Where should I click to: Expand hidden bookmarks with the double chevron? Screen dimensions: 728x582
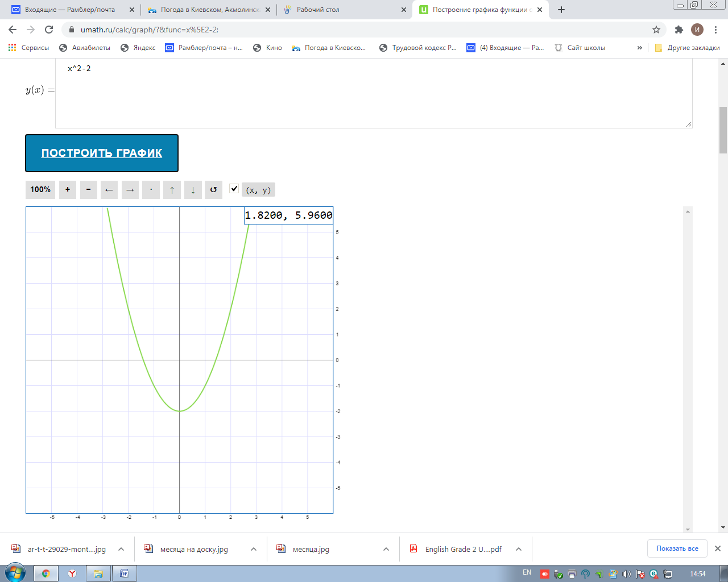tap(640, 48)
